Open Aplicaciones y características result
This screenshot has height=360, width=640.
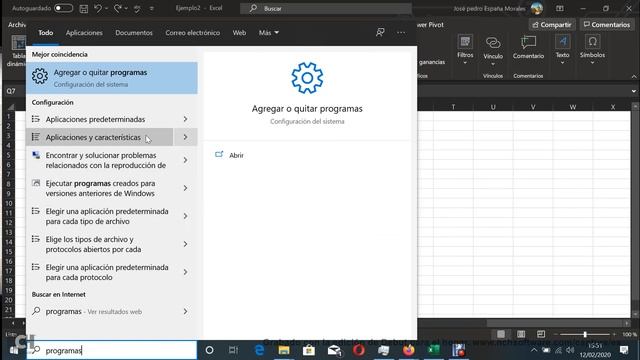click(100, 137)
